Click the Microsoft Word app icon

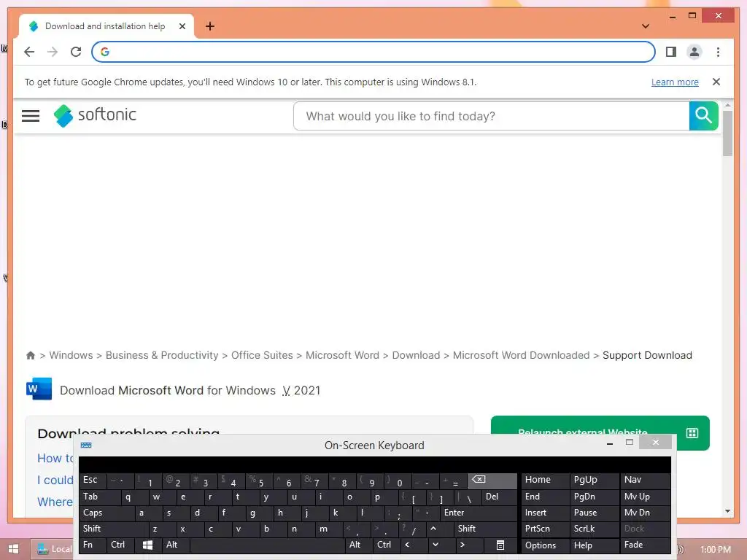39,389
